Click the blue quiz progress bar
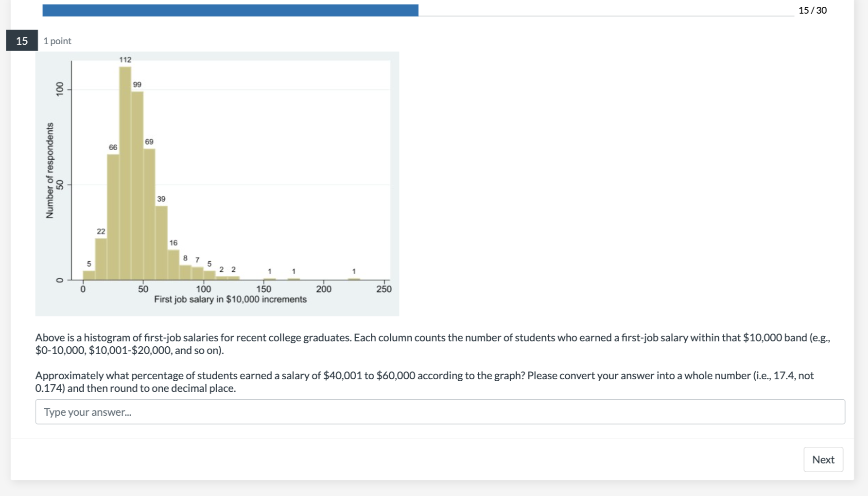 (230, 10)
